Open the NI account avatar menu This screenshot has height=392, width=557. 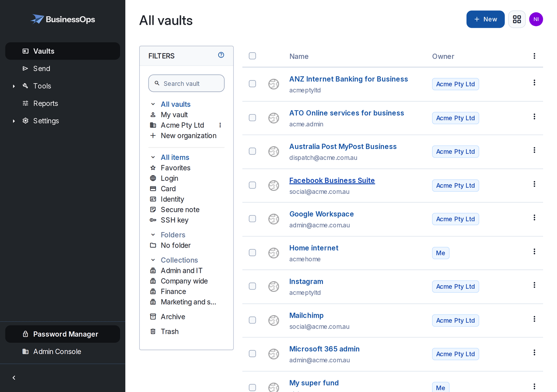536,19
